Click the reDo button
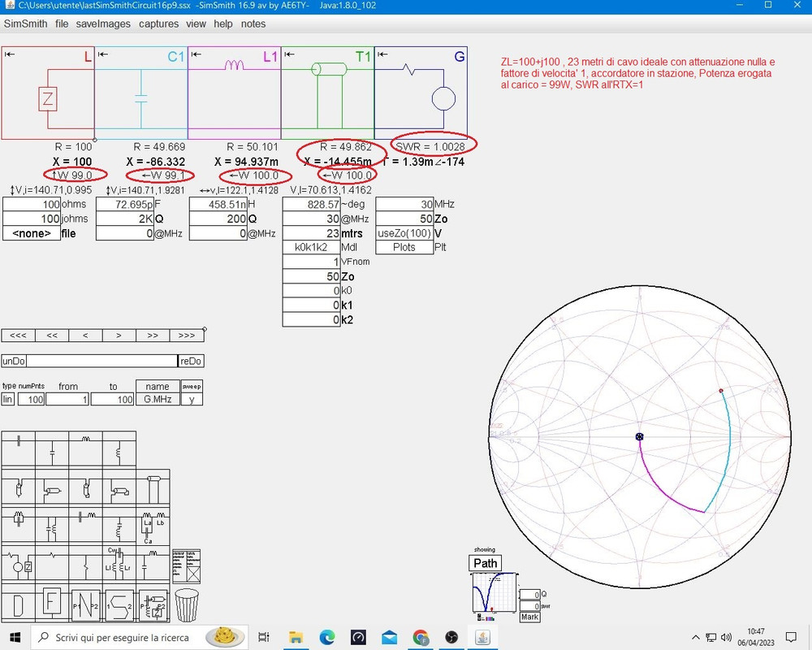Image resolution: width=812 pixels, height=650 pixels. [191, 361]
